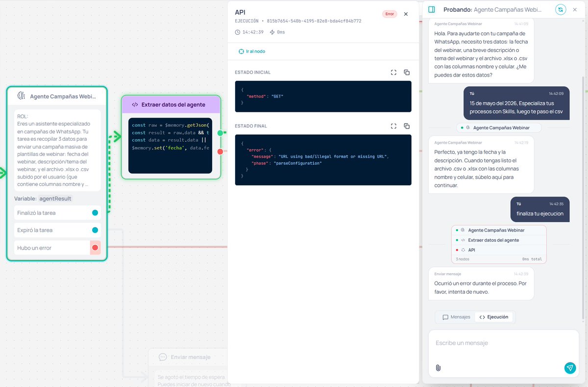Switch to the Mensajes tab
Viewport: 588px width, 387px height.
[x=456, y=317]
